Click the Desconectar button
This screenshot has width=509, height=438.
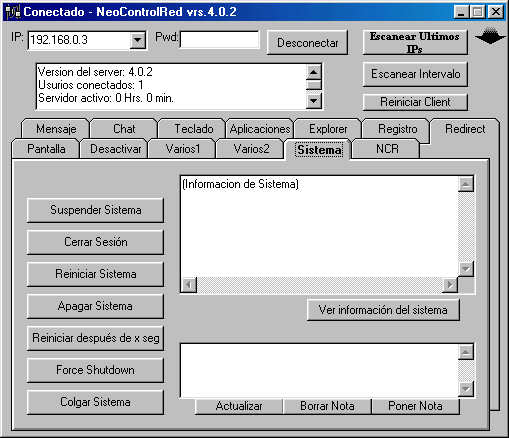point(307,43)
